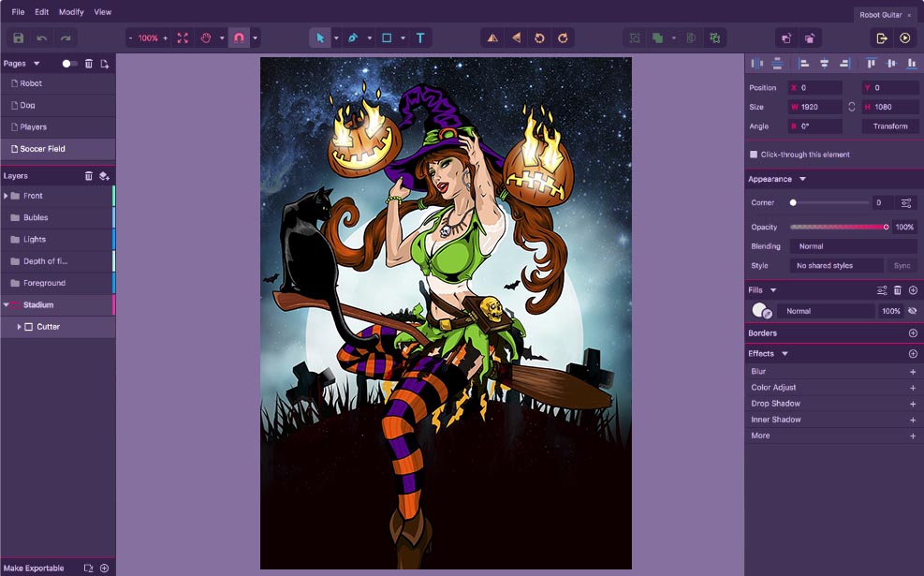Screen dimensions: 924x576
Task: Open the Modify menu
Action: click(x=71, y=12)
